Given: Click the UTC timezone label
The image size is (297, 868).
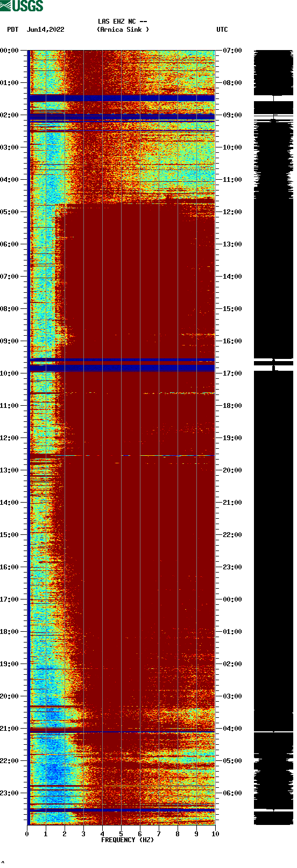Looking at the screenshot, I should click(222, 30).
